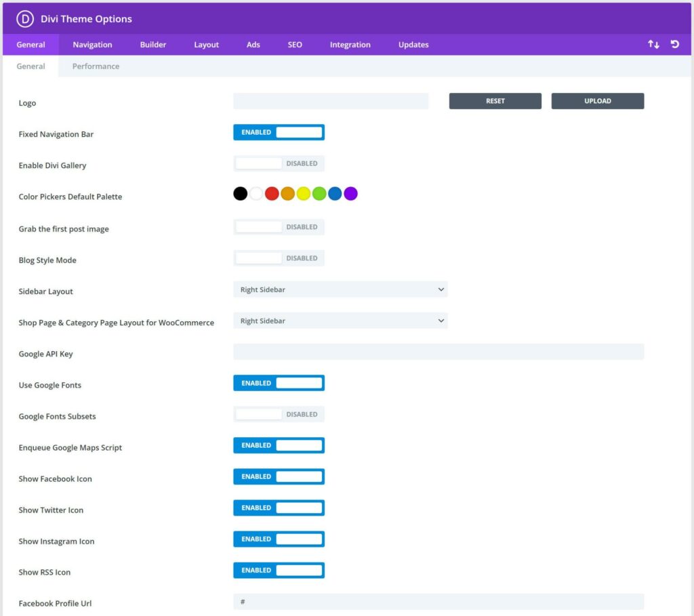694x616 pixels.
Task: Pick the orange palette color swatch
Action: tap(287, 193)
